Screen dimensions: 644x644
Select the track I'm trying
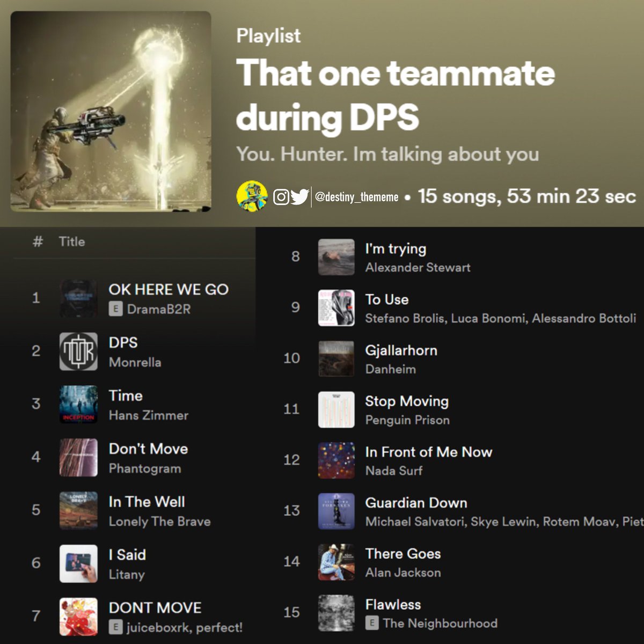(396, 248)
